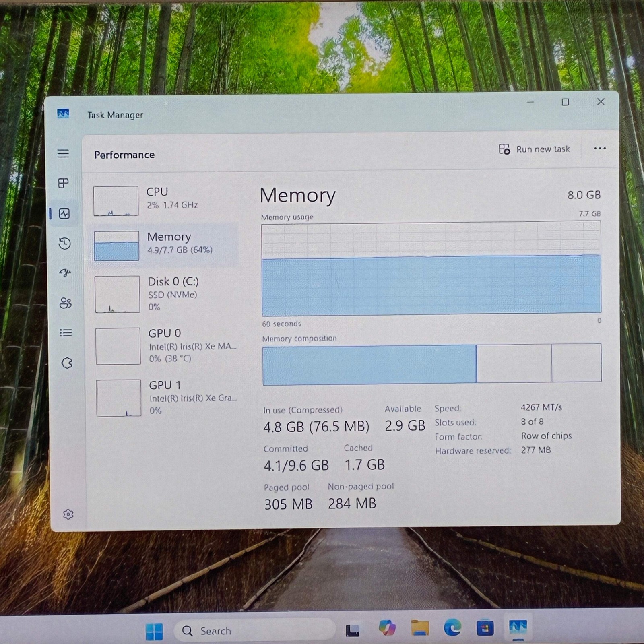Open Windows Start menu
This screenshot has height=644, width=644.
pos(154,631)
